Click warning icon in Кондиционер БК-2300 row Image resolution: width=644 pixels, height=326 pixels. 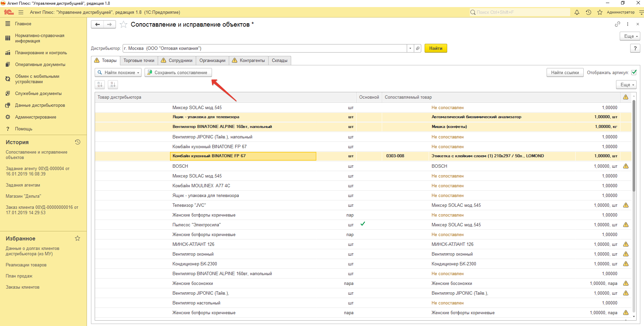(x=626, y=264)
